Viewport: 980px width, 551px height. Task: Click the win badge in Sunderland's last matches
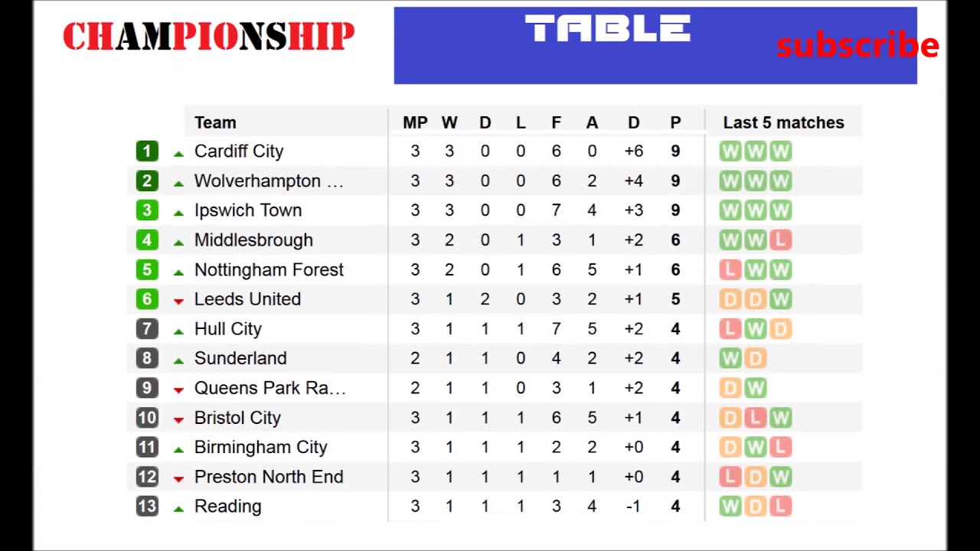(x=730, y=358)
